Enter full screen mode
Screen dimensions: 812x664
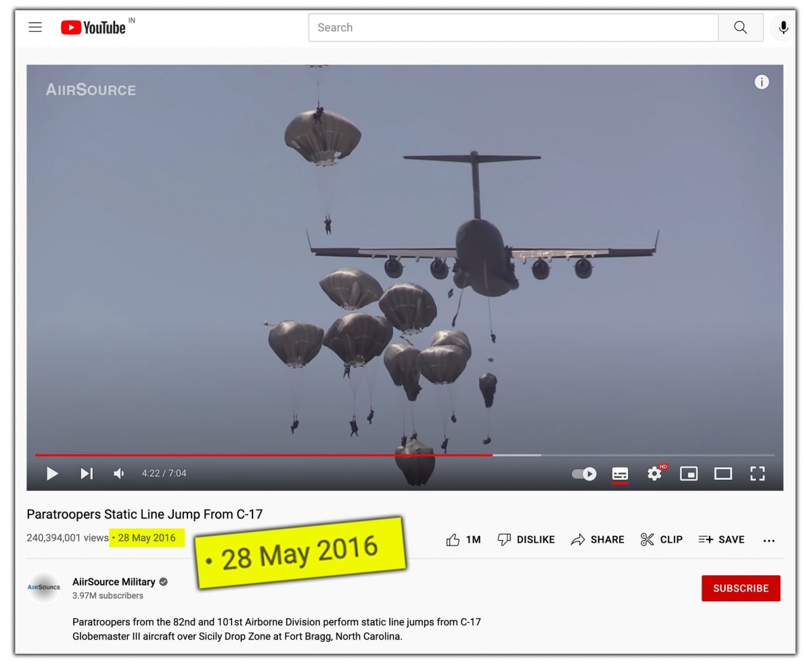[x=757, y=473]
